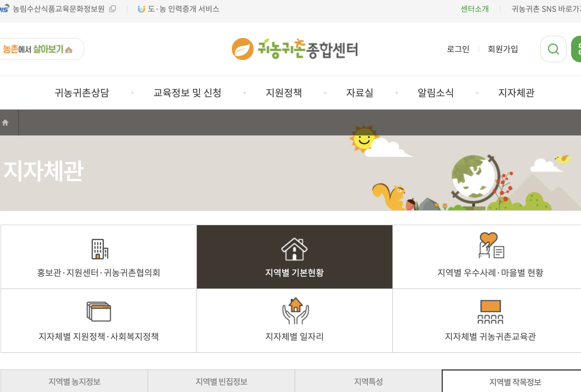Click the stacked windows icon for 지자체별 지원정책

pyautogui.click(x=99, y=311)
